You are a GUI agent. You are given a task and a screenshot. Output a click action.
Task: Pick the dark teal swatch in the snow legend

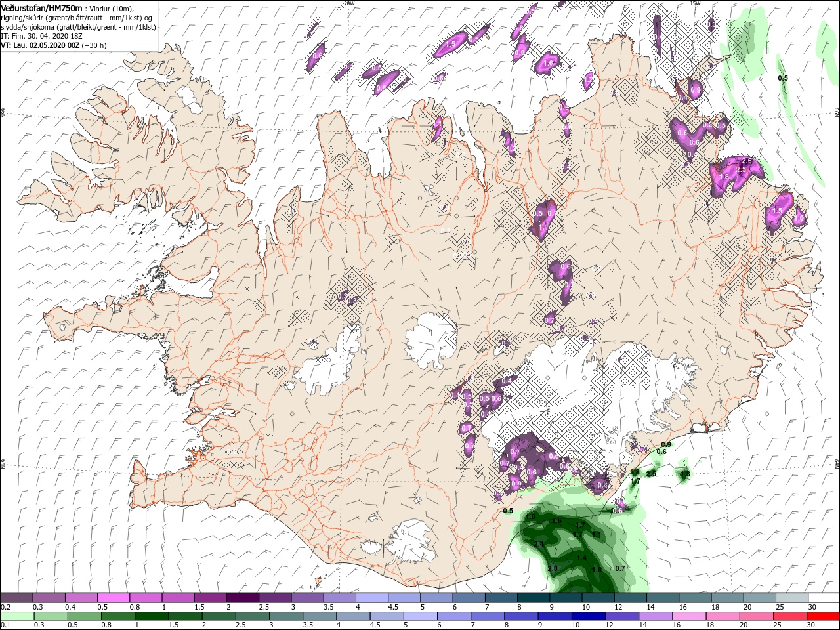(533, 598)
